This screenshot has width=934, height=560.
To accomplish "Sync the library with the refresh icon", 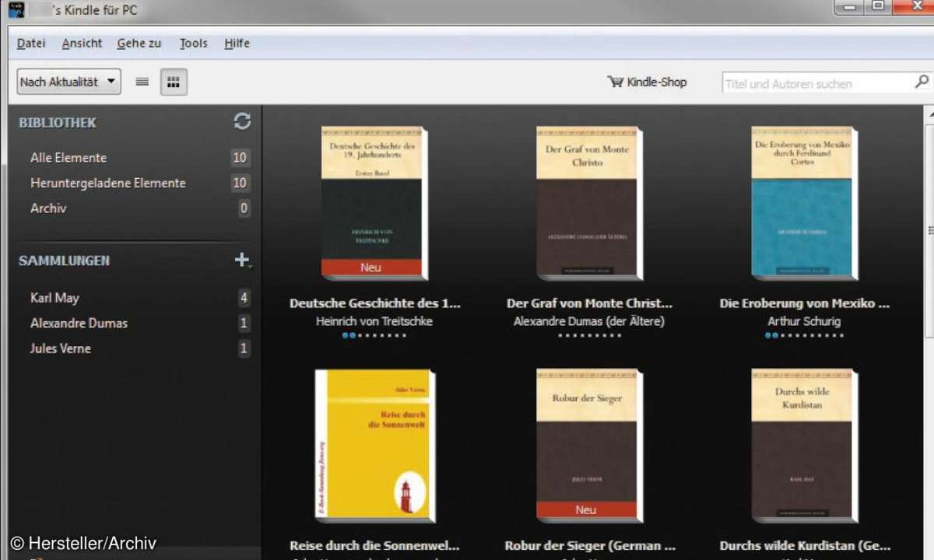I will coord(242,121).
